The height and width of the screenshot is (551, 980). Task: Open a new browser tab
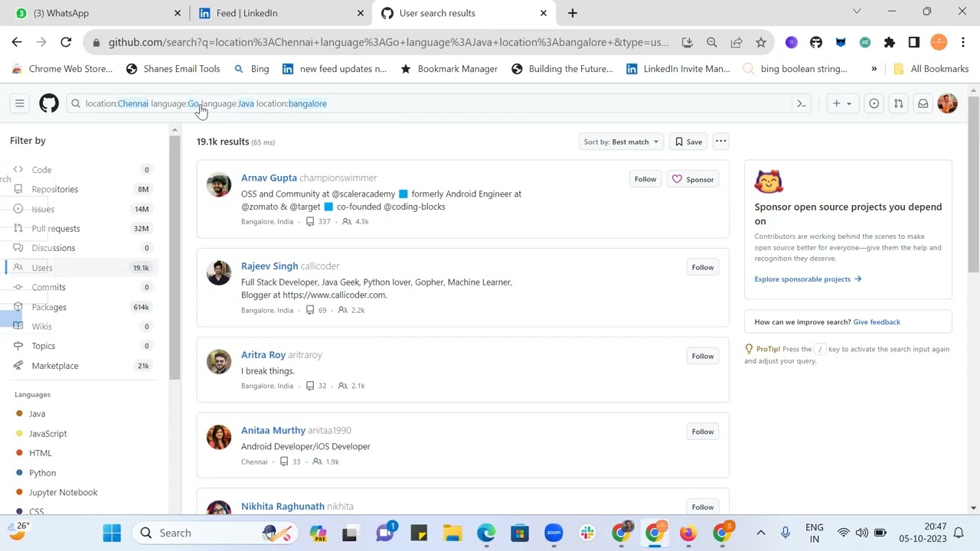(573, 13)
